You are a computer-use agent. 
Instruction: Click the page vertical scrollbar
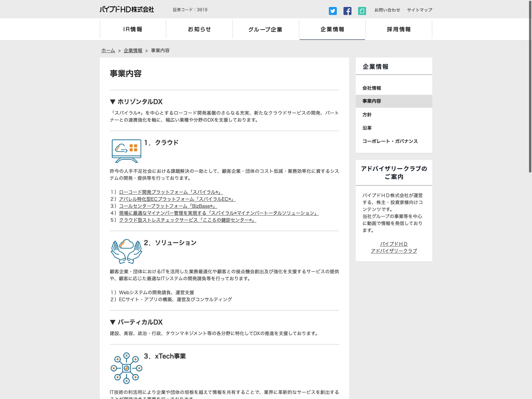[x=530, y=86]
